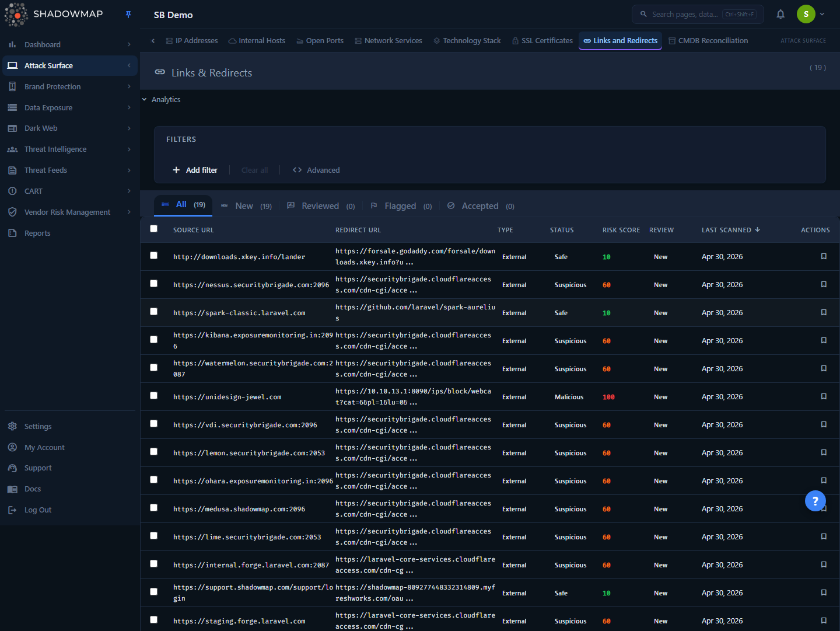The image size is (840, 631).
Task: Toggle the select-all header checkbox
Action: click(154, 229)
